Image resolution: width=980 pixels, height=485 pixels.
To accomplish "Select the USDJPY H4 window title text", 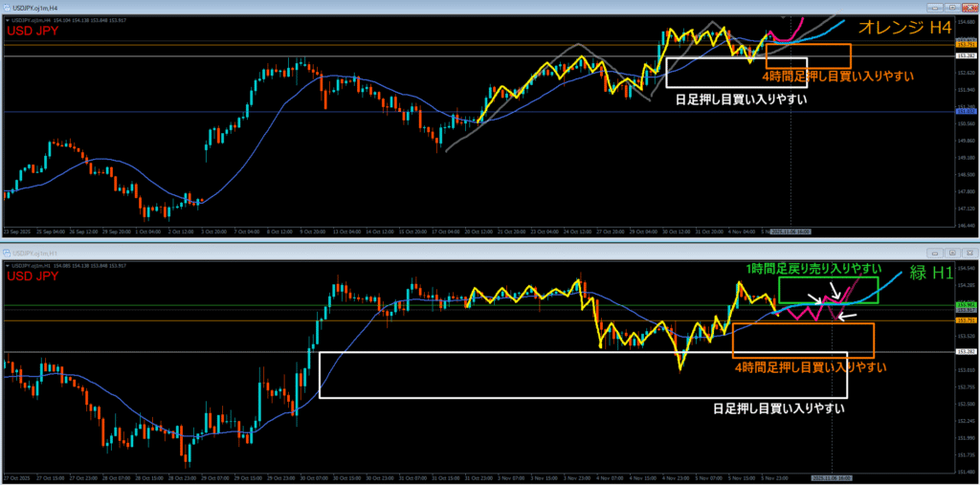I will click(35, 8).
